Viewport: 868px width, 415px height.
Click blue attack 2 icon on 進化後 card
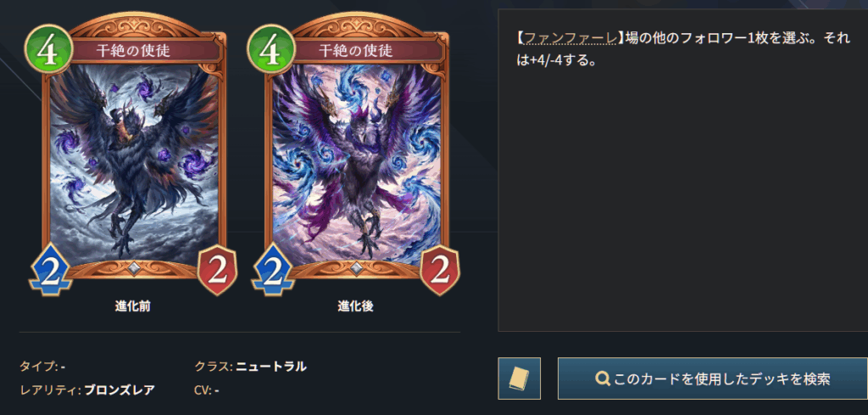(272, 270)
